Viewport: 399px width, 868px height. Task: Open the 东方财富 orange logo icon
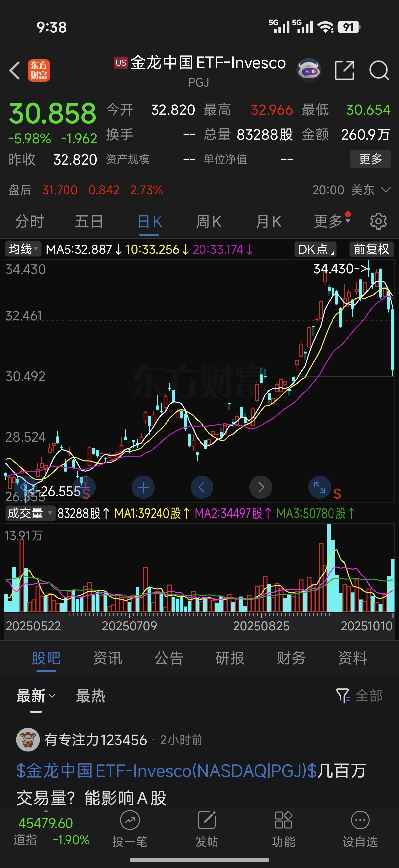(39, 71)
